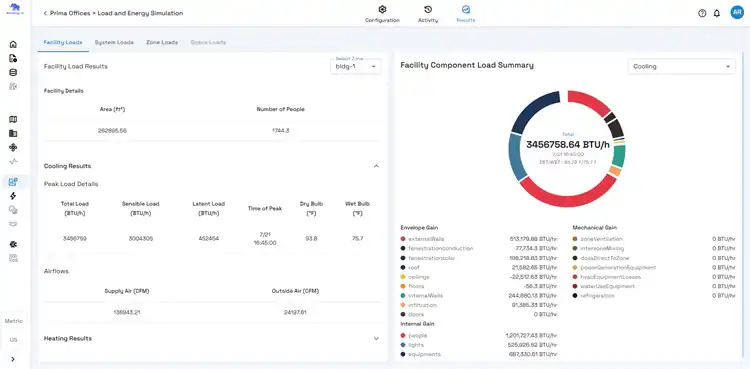Toggle the interzoneMixing legend entry

point(598,248)
